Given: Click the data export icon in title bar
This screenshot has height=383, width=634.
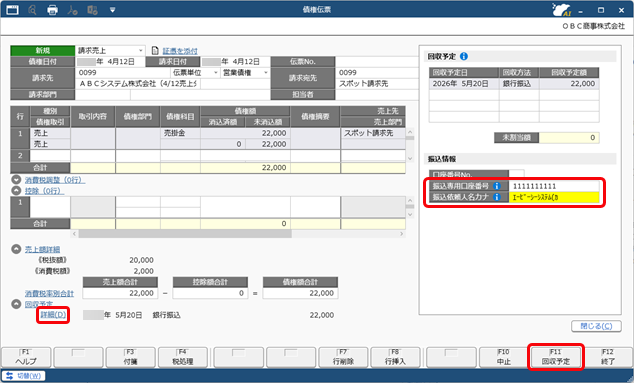Looking at the screenshot, I should [93, 10].
